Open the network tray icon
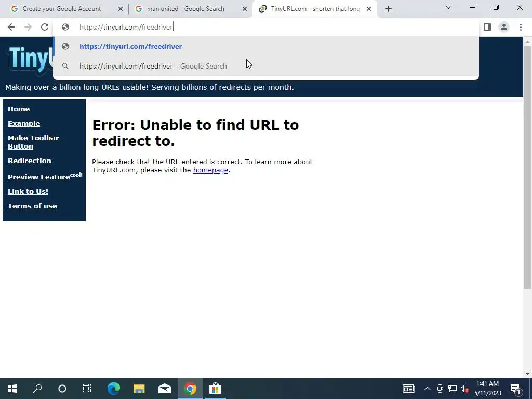The image size is (532, 399). tap(453, 389)
